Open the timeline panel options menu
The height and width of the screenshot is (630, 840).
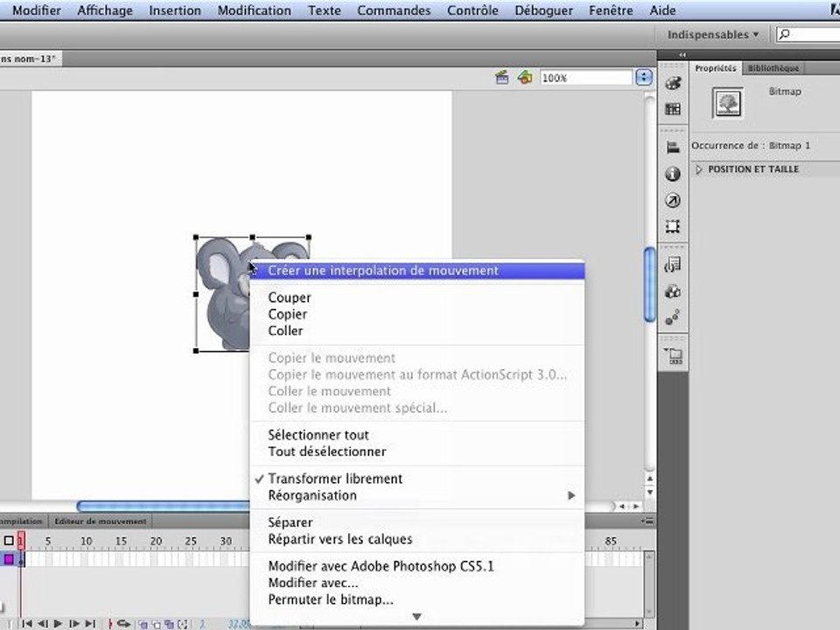pos(647,521)
